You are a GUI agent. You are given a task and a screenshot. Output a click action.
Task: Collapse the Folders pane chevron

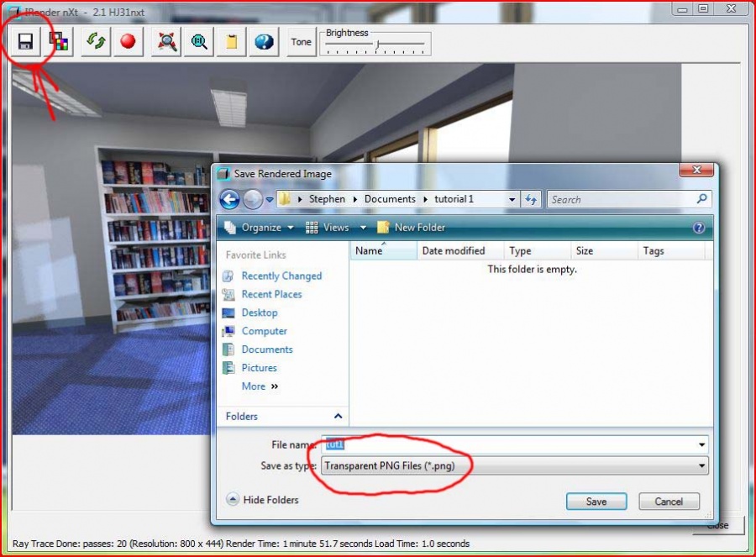point(338,417)
